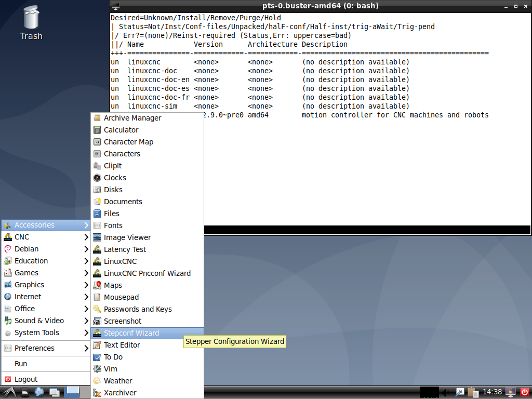Start the Stepconf Wizard
Viewport: 532px width, 399px height.
coord(147,333)
